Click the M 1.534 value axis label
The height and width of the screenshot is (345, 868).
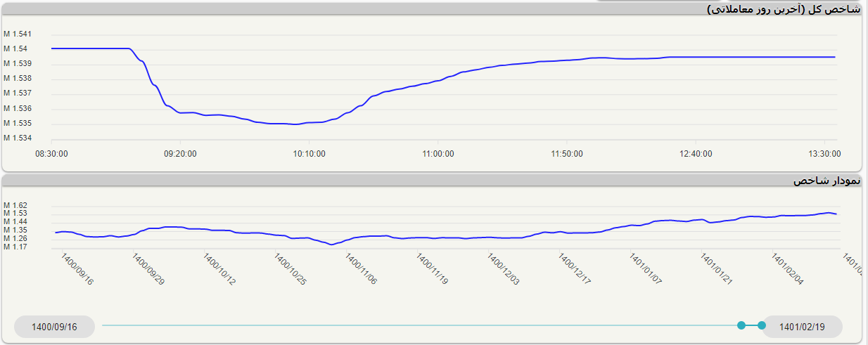18,138
